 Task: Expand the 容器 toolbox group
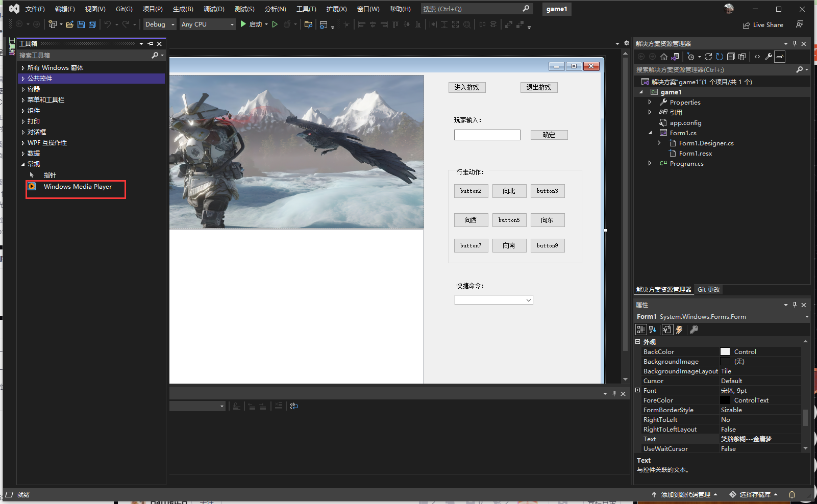(23, 89)
